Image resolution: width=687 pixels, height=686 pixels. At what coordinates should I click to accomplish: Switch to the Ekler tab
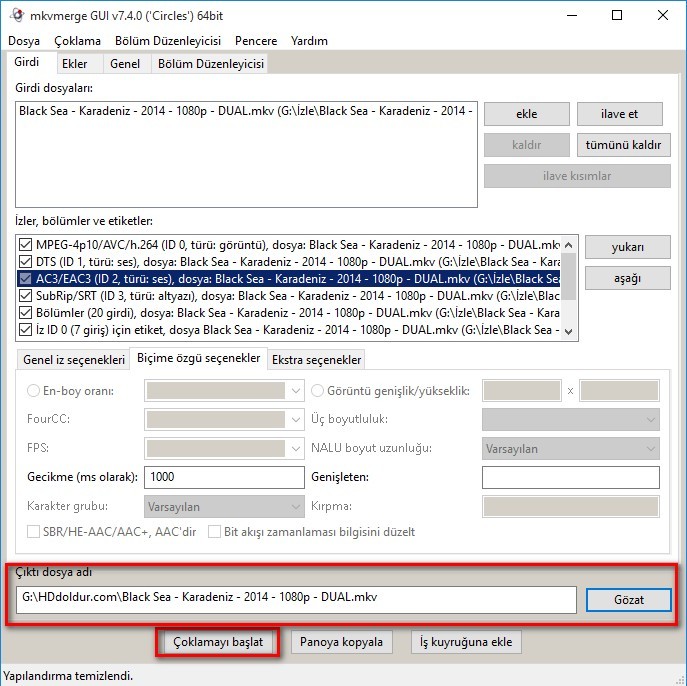tap(75, 63)
